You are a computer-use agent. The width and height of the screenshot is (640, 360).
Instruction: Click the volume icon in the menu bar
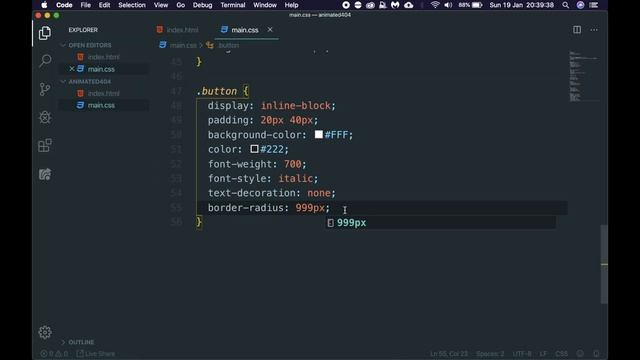coord(448,5)
